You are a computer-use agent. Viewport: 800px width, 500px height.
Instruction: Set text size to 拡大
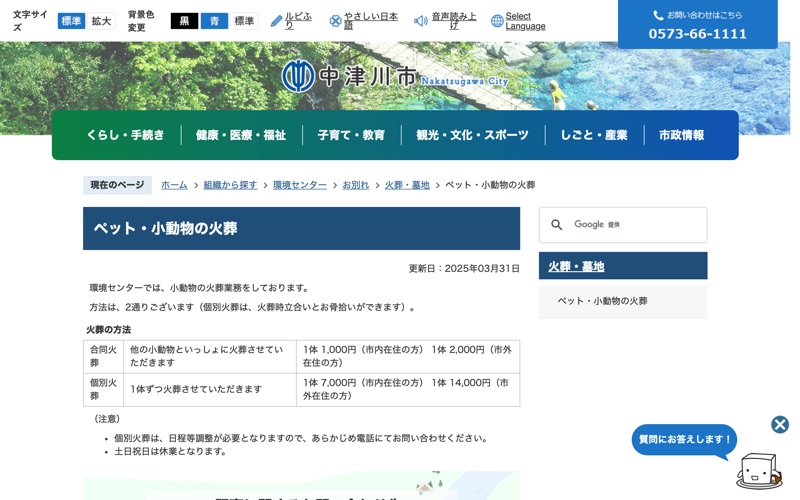(x=101, y=21)
